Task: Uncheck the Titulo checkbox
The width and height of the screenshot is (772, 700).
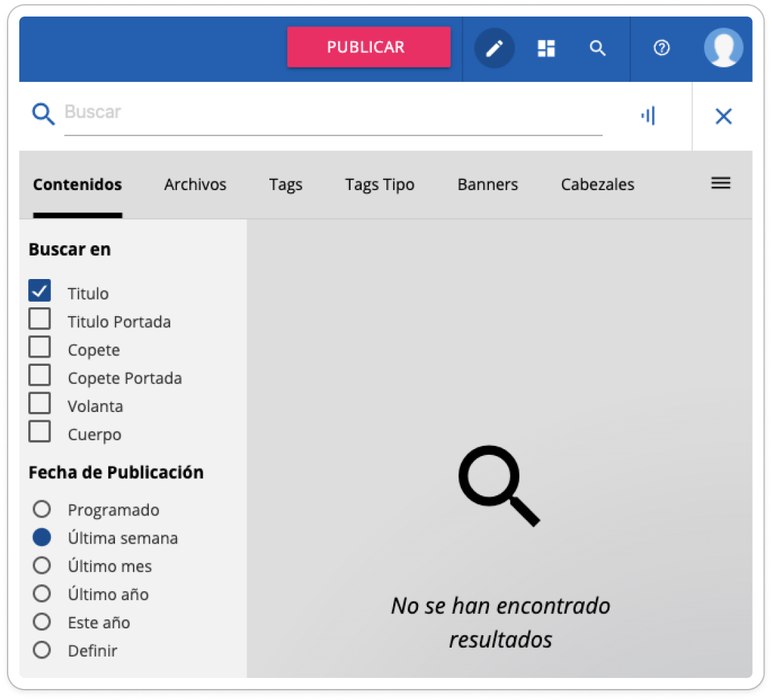Action: click(40, 291)
